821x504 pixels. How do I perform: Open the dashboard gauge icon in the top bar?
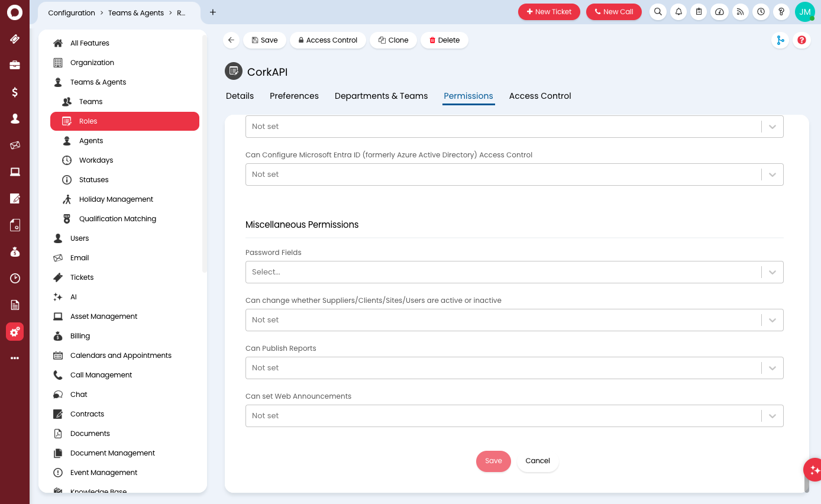(719, 12)
